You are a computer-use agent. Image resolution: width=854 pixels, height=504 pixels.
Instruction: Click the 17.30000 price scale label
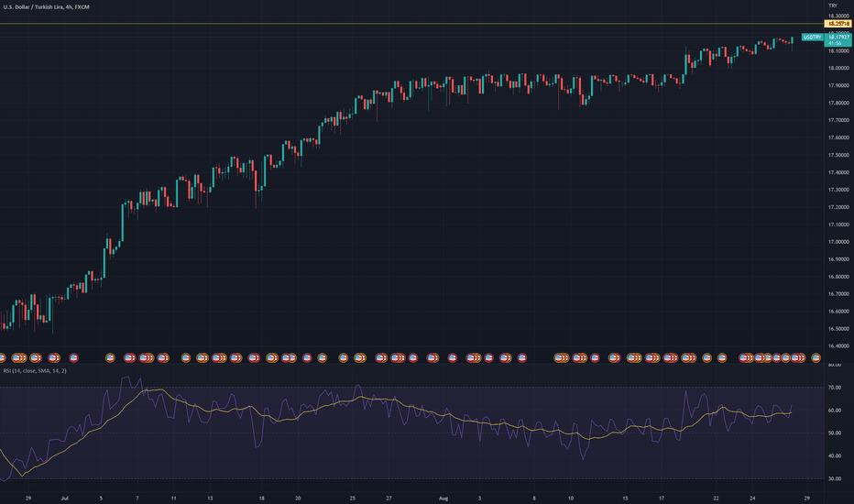click(x=838, y=191)
